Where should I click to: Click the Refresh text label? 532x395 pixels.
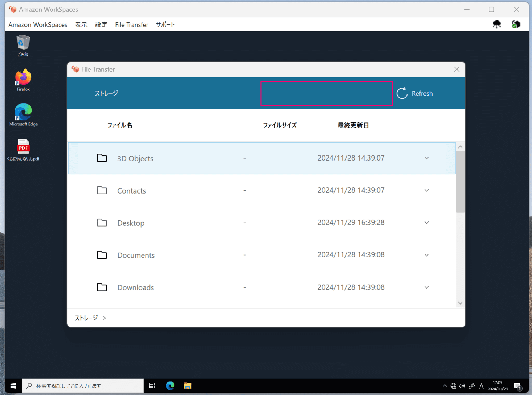422,93
